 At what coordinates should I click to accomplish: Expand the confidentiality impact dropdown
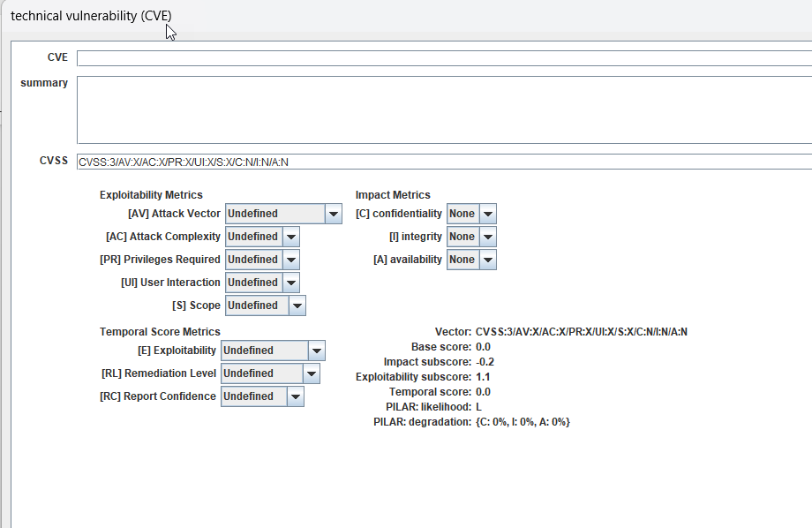[x=471, y=214]
